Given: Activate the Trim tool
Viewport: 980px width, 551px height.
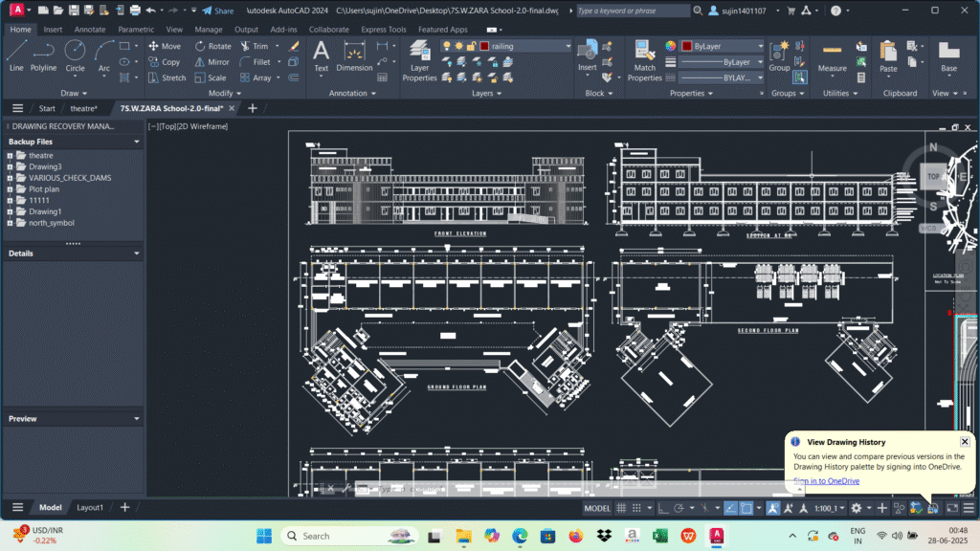Looking at the screenshot, I should coord(255,46).
